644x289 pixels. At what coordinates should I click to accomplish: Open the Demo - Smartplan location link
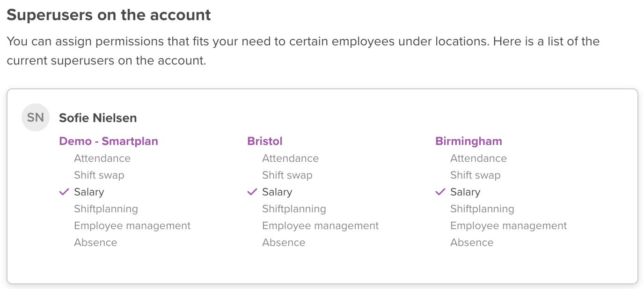[109, 141]
